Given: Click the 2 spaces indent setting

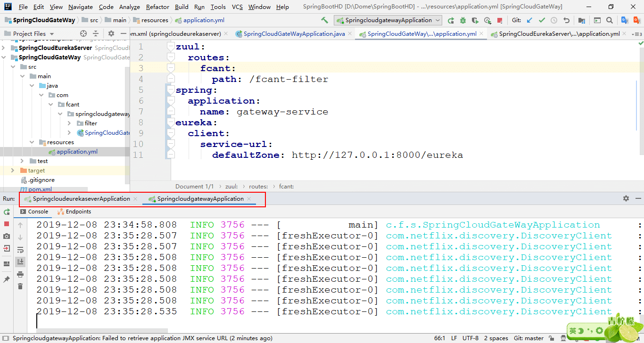Looking at the screenshot, I should (495, 338).
